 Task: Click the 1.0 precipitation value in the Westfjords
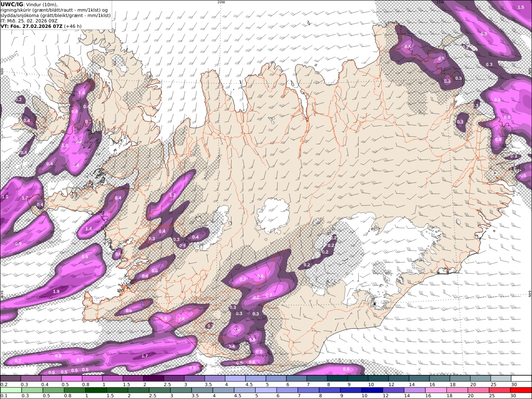(65, 146)
